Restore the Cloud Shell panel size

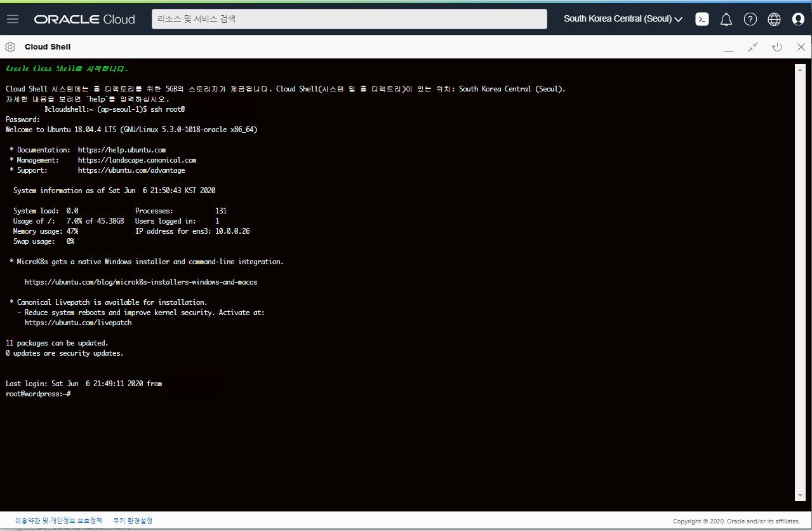pyautogui.click(x=753, y=47)
